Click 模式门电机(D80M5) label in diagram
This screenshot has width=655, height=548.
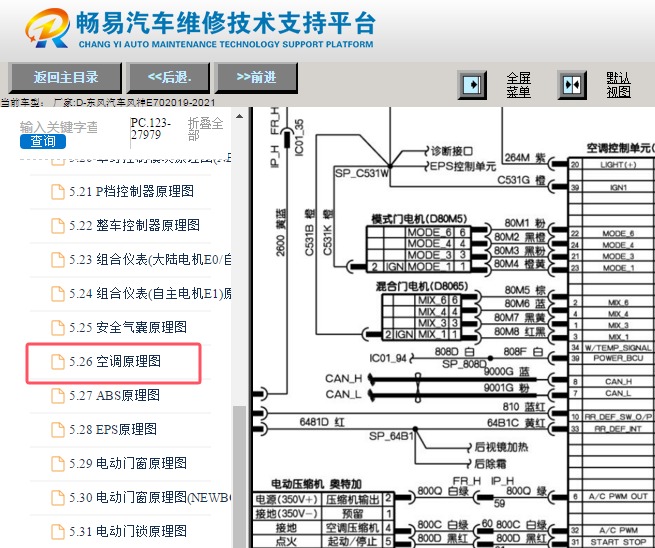[419, 219]
